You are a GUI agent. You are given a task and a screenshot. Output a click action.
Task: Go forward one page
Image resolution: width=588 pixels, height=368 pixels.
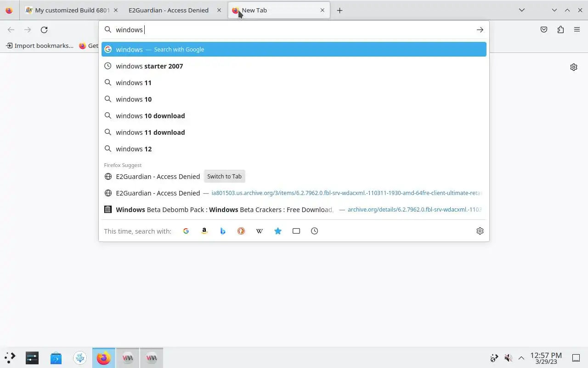(28, 29)
